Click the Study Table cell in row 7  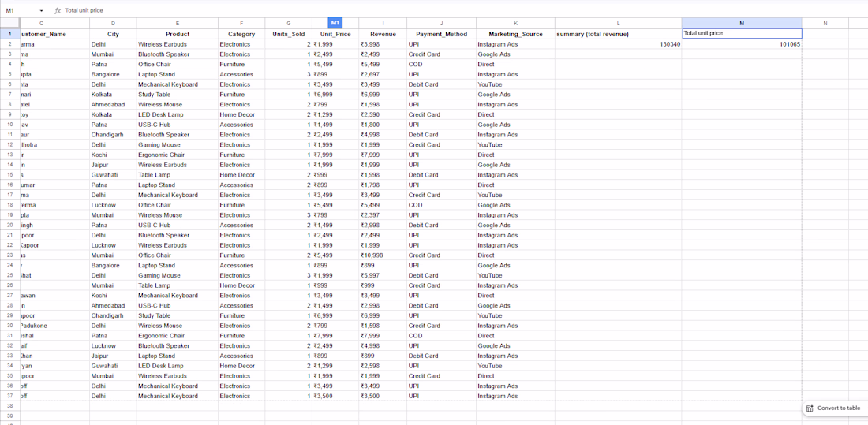177,94
